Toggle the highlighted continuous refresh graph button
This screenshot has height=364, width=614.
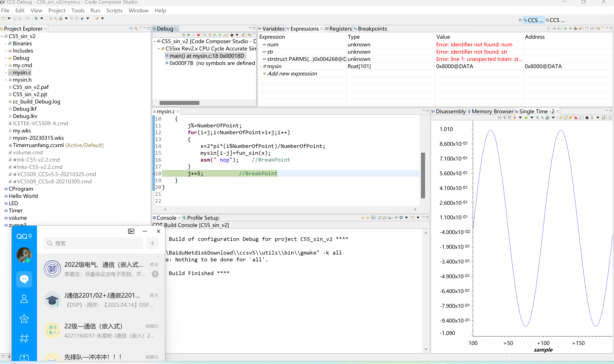(x=566, y=118)
